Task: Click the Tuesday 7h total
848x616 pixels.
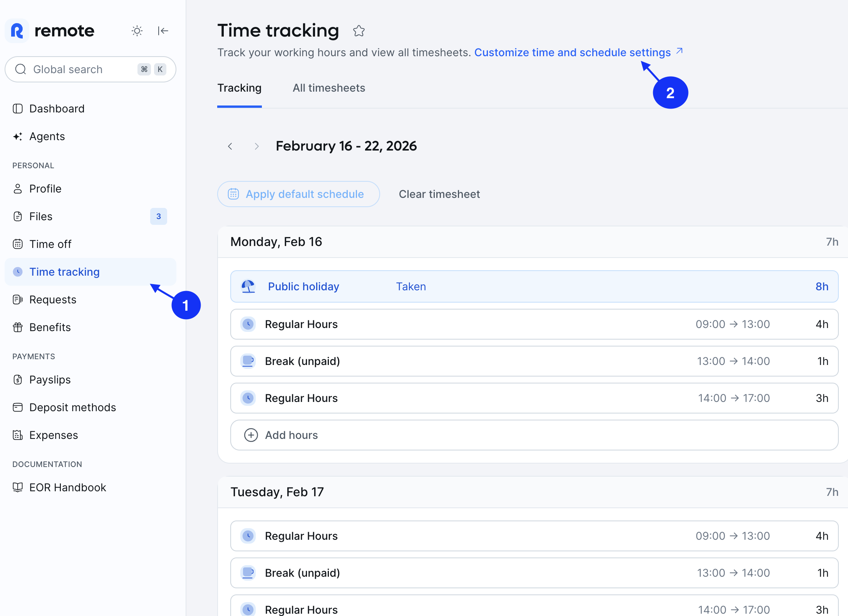Action: point(832,492)
